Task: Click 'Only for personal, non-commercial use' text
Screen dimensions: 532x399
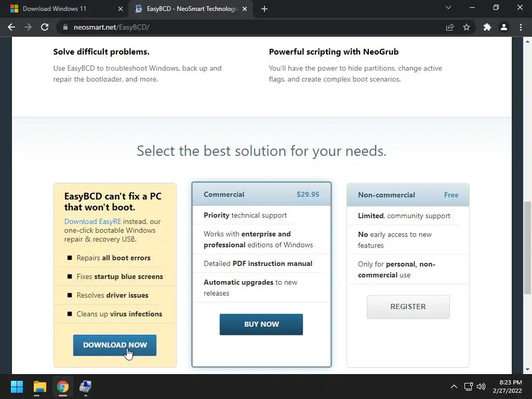Action: (396, 270)
